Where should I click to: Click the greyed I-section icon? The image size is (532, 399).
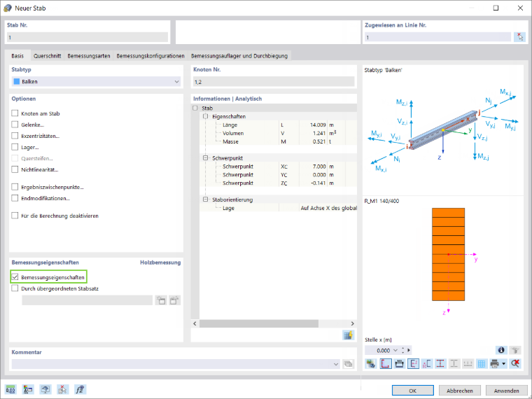454,364
